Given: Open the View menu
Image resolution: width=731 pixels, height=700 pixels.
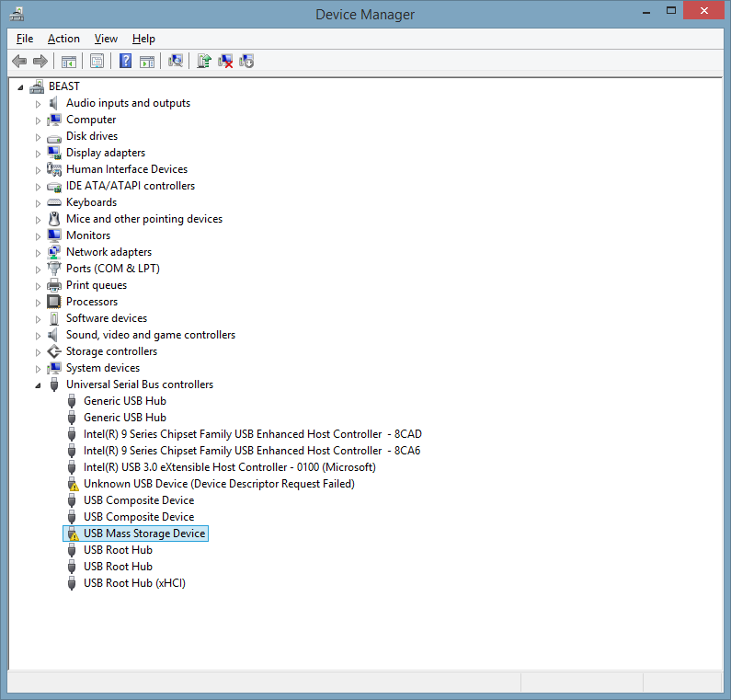Looking at the screenshot, I should point(106,39).
